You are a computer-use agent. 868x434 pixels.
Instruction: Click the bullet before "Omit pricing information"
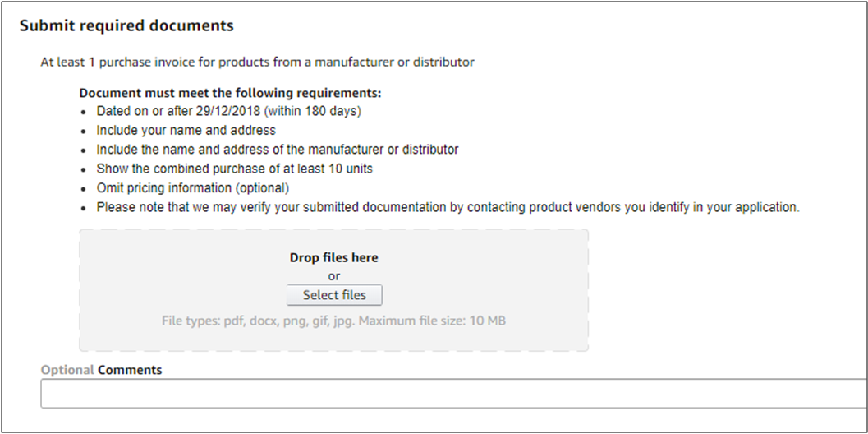pyautogui.click(x=85, y=189)
